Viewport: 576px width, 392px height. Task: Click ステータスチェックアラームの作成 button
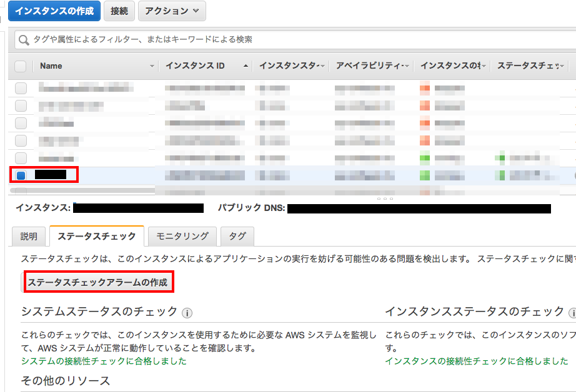[x=97, y=283]
